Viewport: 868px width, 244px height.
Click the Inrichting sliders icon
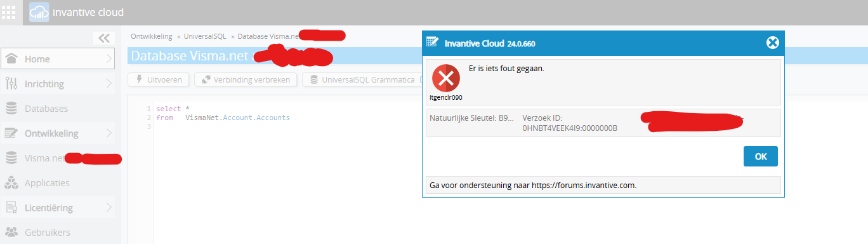pos(11,83)
